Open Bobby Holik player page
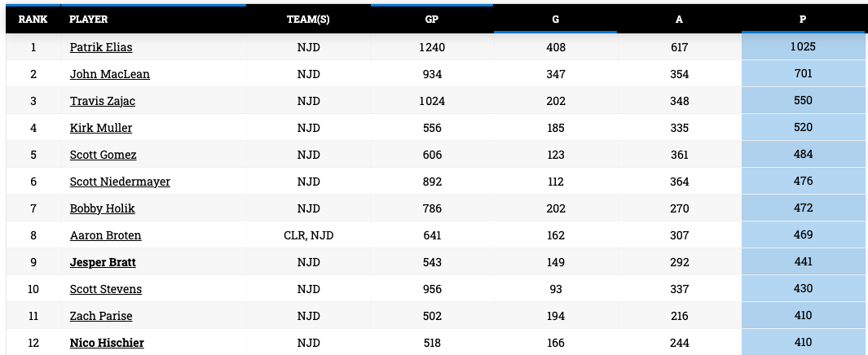The image size is (868, 355). click(x=103, y=208)
